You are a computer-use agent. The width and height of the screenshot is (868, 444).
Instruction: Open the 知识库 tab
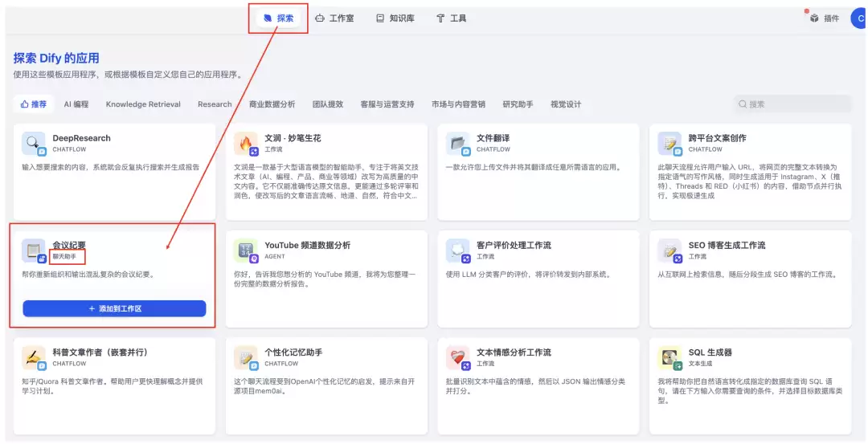395,18
